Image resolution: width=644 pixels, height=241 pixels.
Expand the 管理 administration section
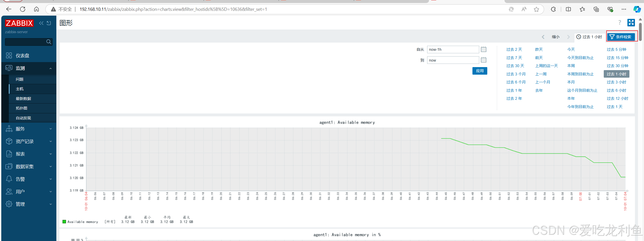[x=29, y=204]
